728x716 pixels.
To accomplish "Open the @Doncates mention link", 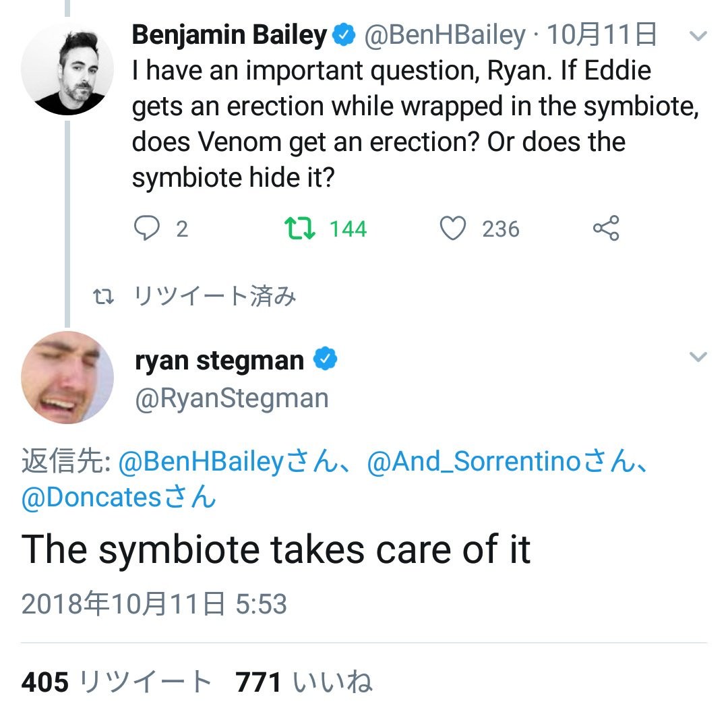I will point(92,498).
